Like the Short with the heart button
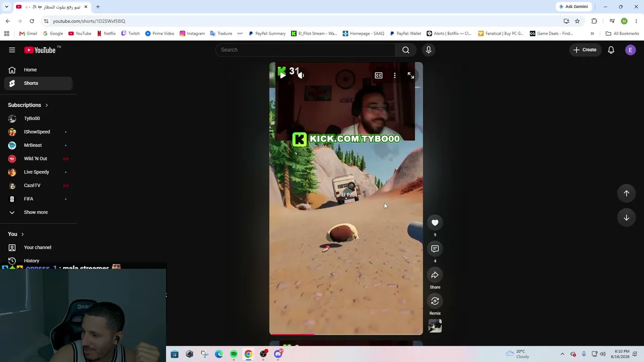644x362 pixels. click(435, 223)
